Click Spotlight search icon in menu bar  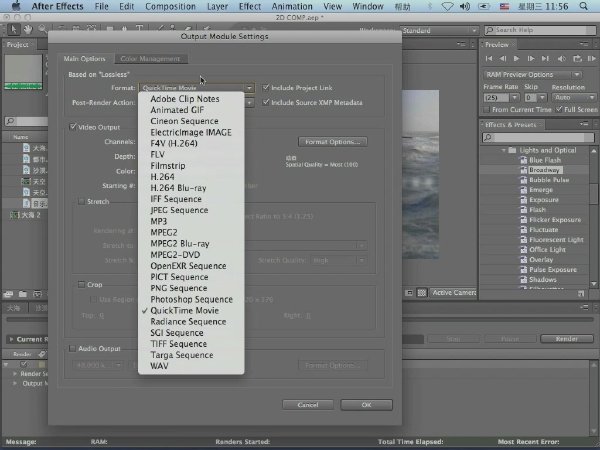[584, 6]
